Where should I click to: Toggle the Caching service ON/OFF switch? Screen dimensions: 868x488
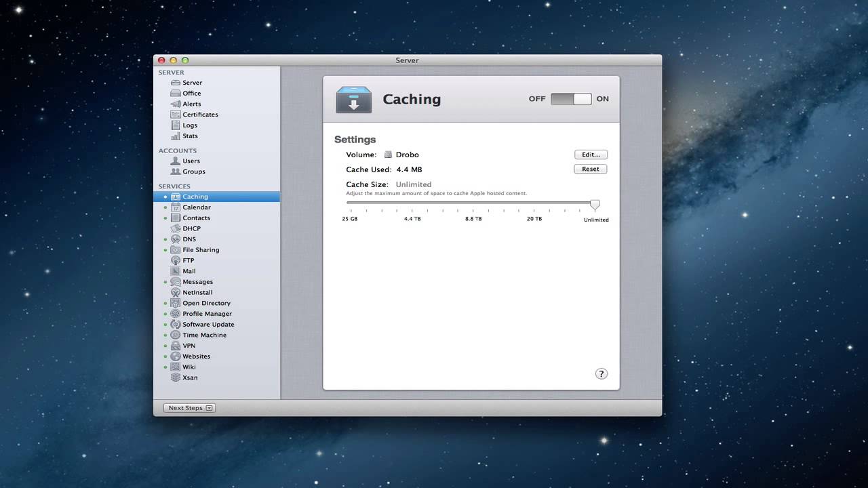571,99
